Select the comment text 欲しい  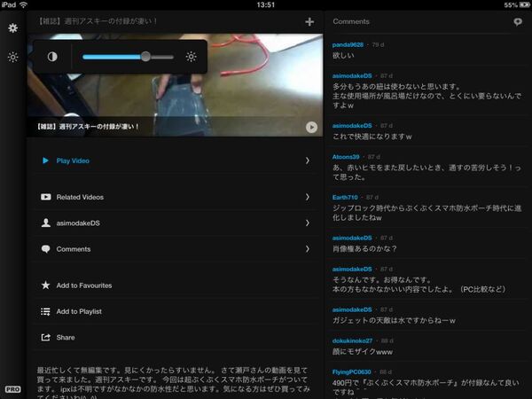click(343, 55)
